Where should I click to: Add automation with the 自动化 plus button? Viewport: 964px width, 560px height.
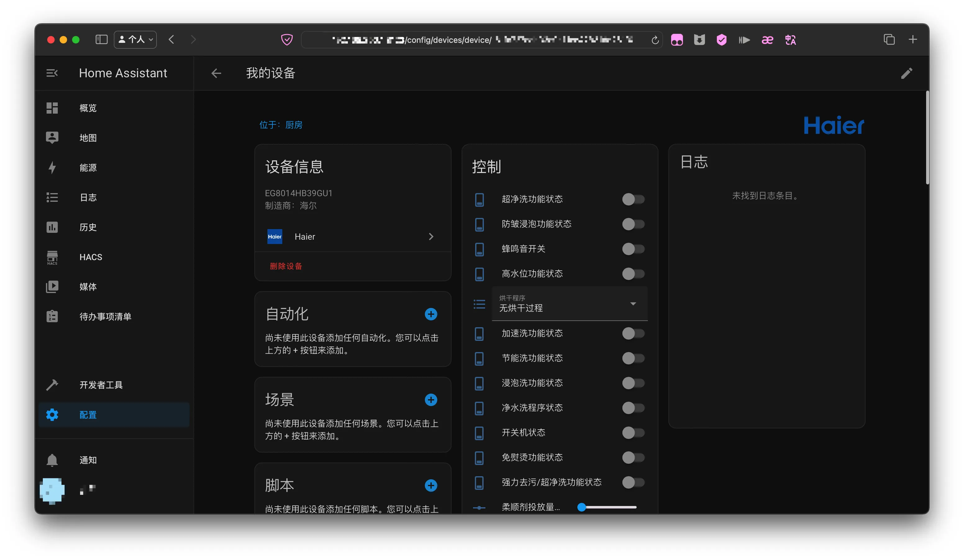point(431,314)
